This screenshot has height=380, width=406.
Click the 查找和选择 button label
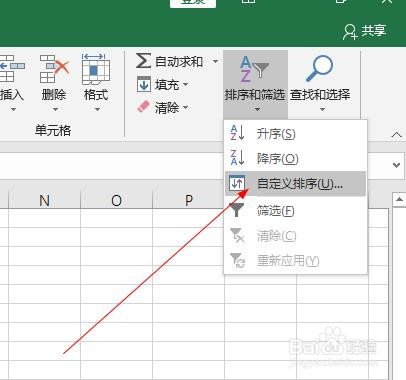320,95
